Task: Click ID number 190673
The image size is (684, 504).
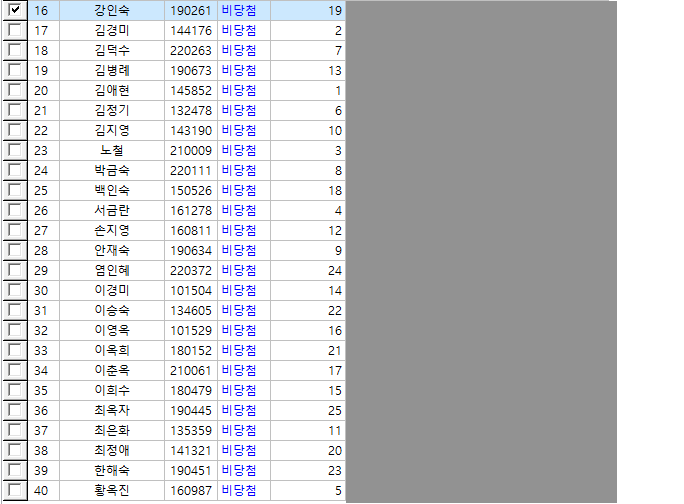Action: tap(191, 70)
